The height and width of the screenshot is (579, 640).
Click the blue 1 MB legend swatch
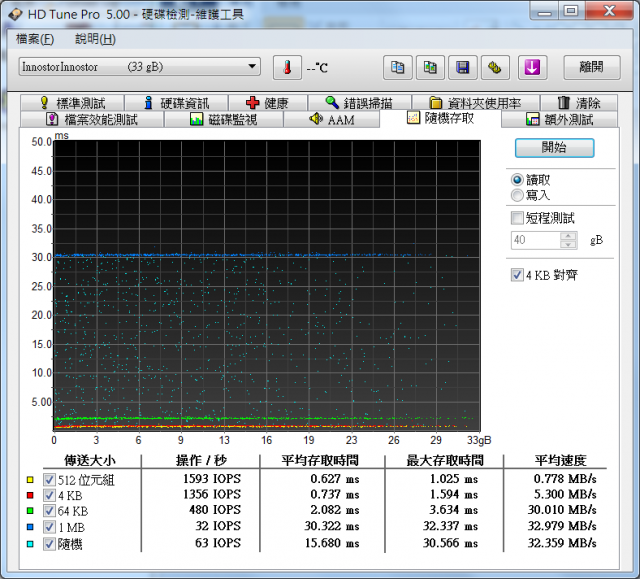30,527
